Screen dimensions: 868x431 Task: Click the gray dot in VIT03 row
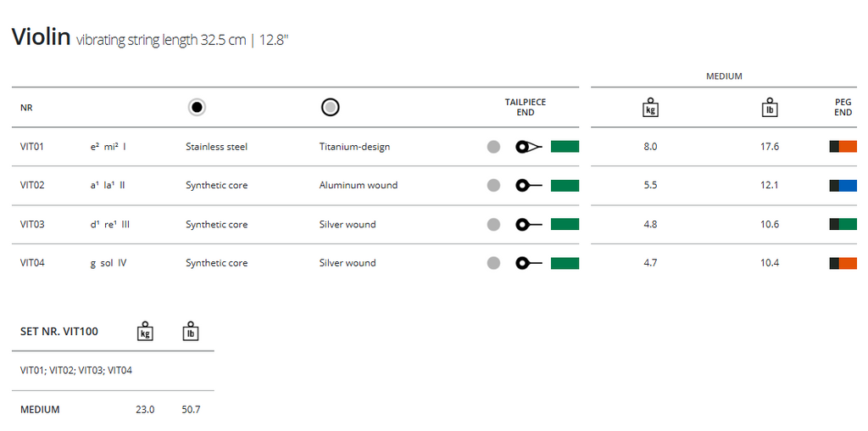pos(494,224)
